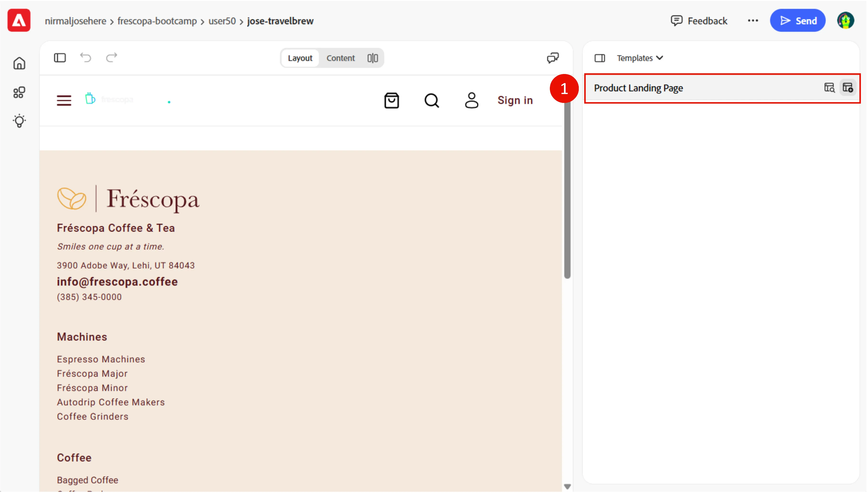Open the apps grid icon in sidebar

click(x=19, y=92)
